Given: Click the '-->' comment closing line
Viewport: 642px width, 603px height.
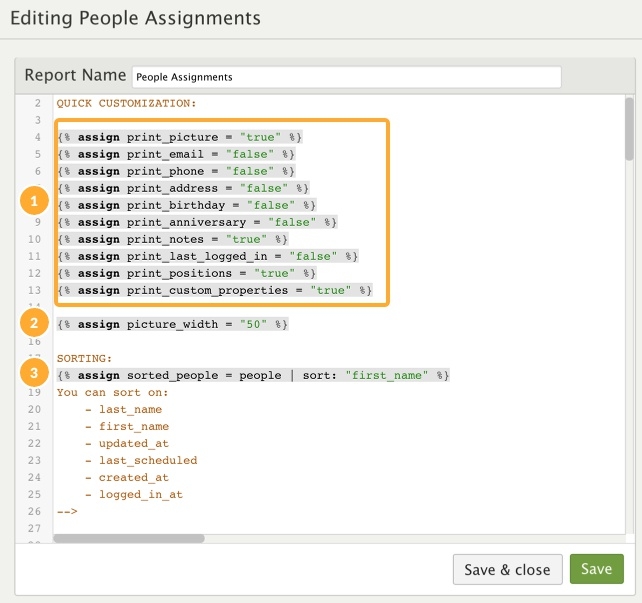Looking at the screenshot, I should coord(67,512).
